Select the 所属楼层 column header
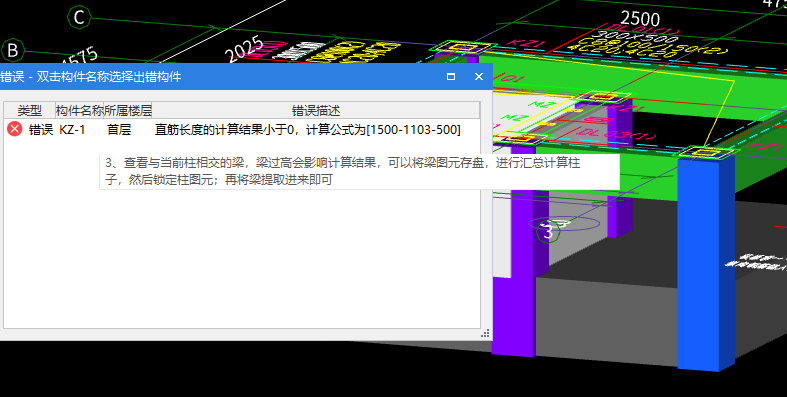 [127, 110]
